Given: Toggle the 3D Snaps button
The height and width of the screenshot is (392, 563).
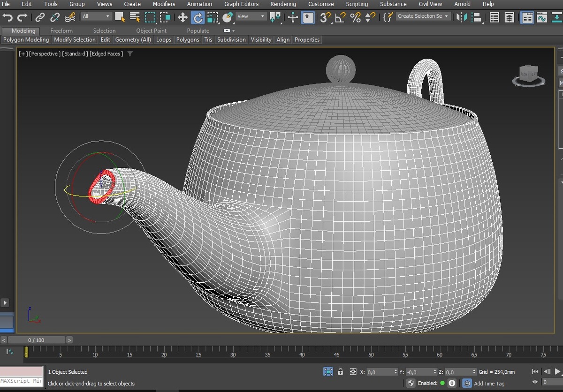Looking at the screenshot, I should [x=325, y=18].
